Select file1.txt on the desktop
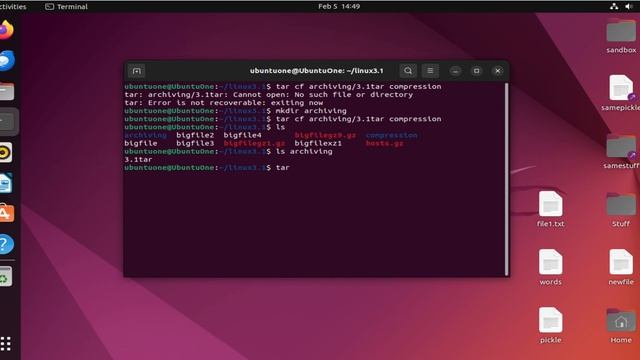The image size is (640, 360). (550, 209)
